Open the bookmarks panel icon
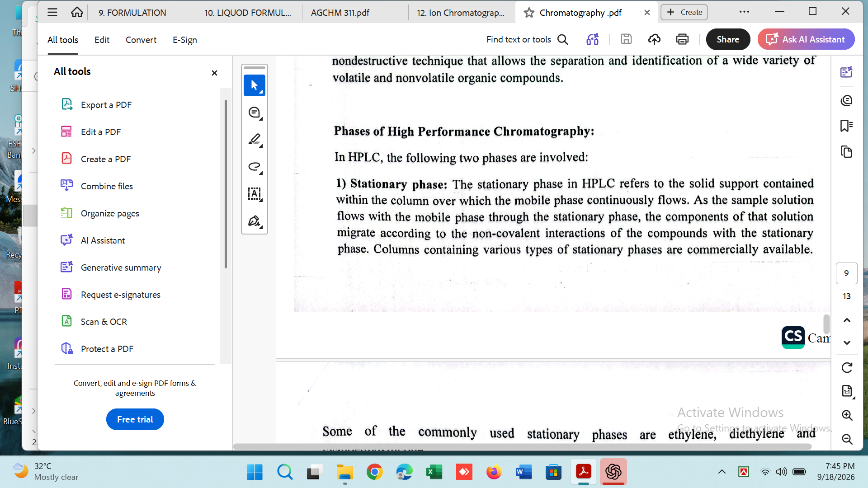The width and height of the screenshot is (868, 488). pyautogui.click(x=846, y=126)
